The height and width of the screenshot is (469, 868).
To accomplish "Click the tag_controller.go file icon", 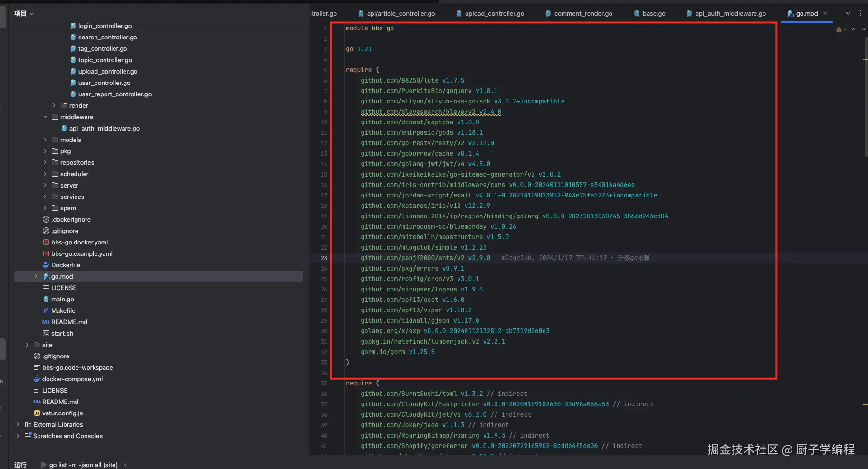I will tap(73, 48).
